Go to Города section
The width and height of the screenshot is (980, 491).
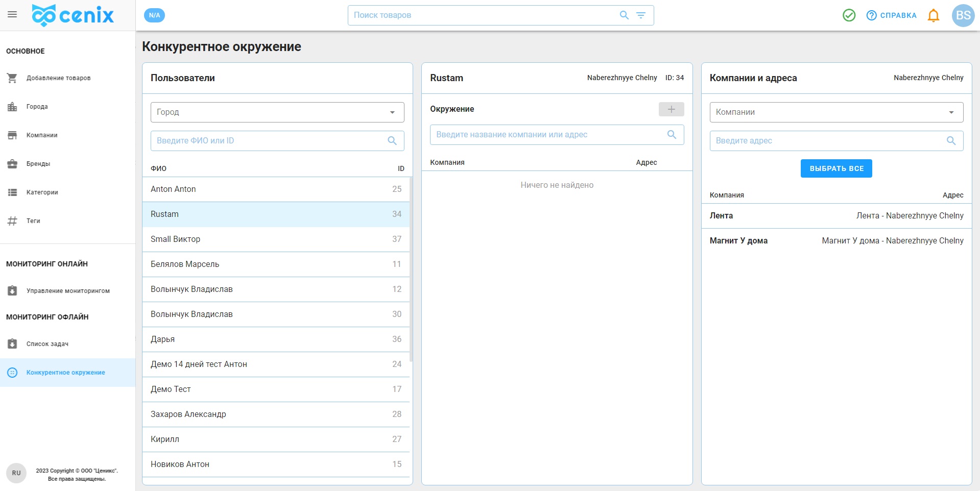67,107
